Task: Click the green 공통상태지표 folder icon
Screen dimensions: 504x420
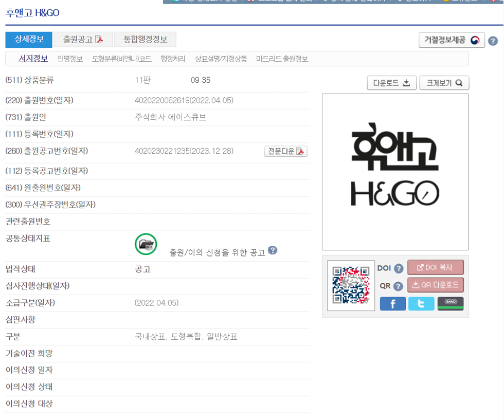Action: (x=146, y=244)
